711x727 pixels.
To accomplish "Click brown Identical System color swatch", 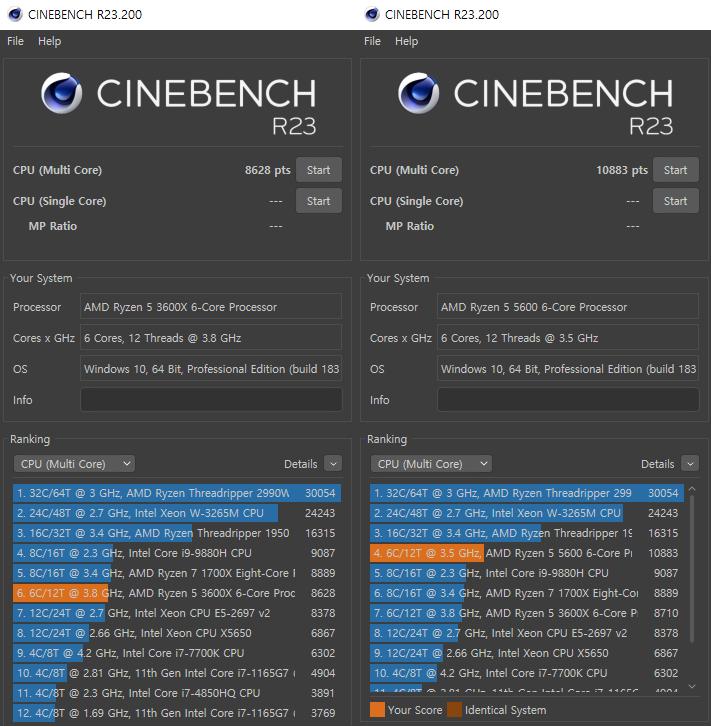I will pyautogui.click(x=455, y=710).
